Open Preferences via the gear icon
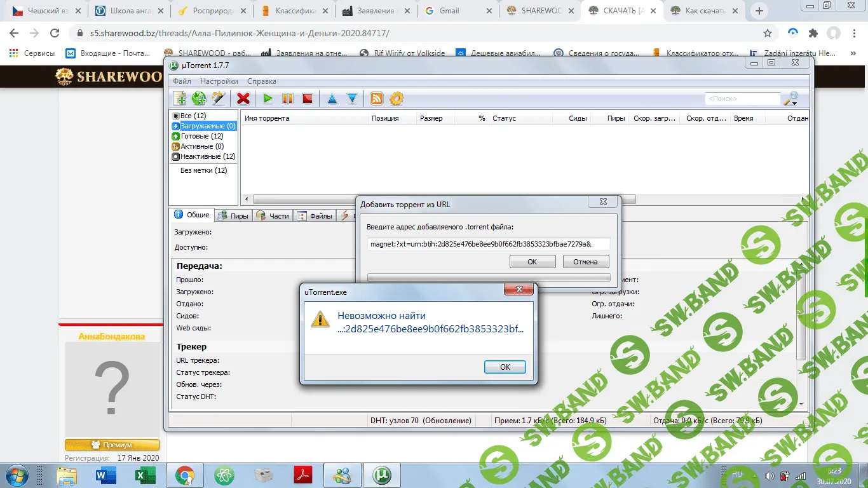The image size is (868, 488). [397, 98]
